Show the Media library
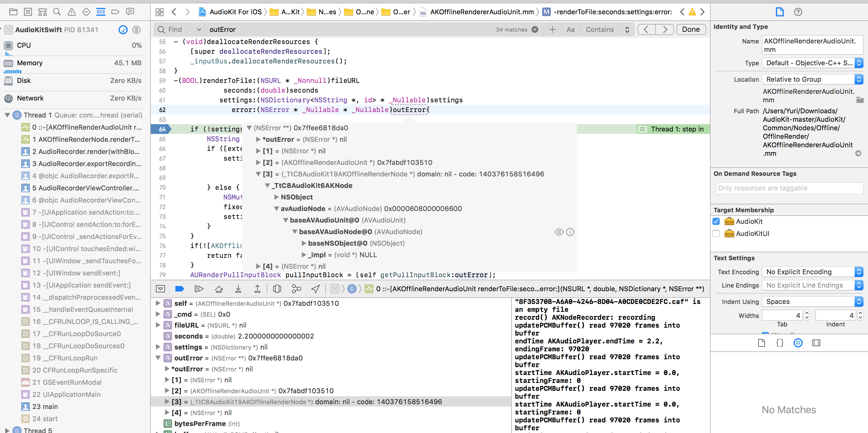 tap(816, 343)
